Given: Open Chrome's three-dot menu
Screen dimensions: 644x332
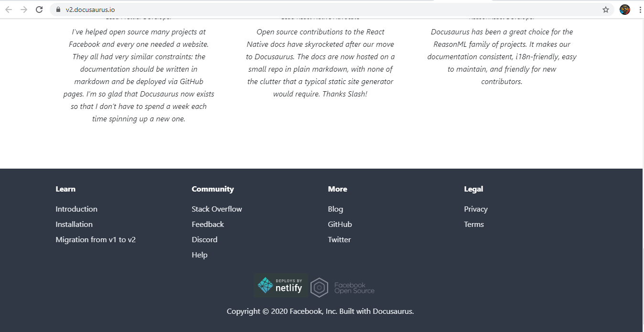Looking at the screenshot, I should [x=640, y=9].
